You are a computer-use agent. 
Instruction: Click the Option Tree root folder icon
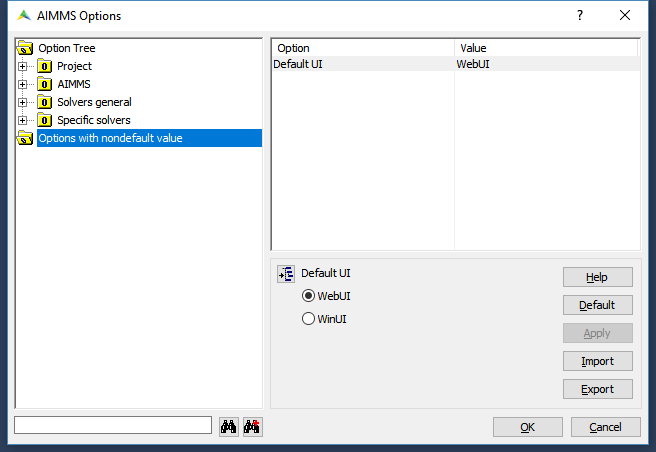(x=25, y=48)
